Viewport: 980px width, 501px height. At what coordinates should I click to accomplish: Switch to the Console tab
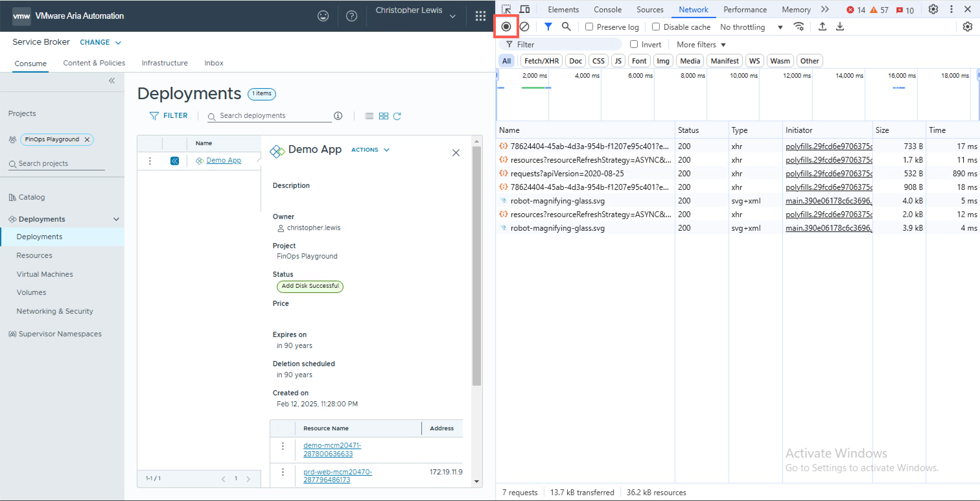click(x=608, y=9)
